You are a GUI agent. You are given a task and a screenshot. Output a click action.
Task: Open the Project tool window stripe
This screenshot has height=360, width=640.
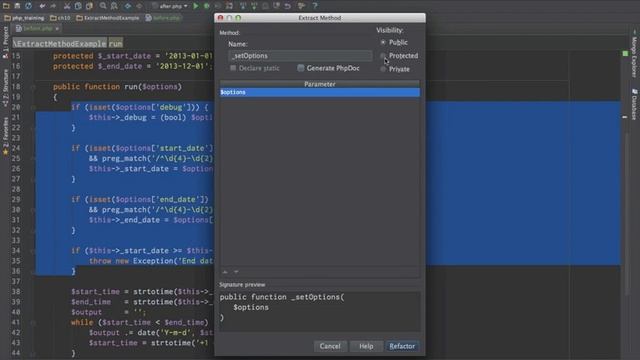click(x=5, y=42)
